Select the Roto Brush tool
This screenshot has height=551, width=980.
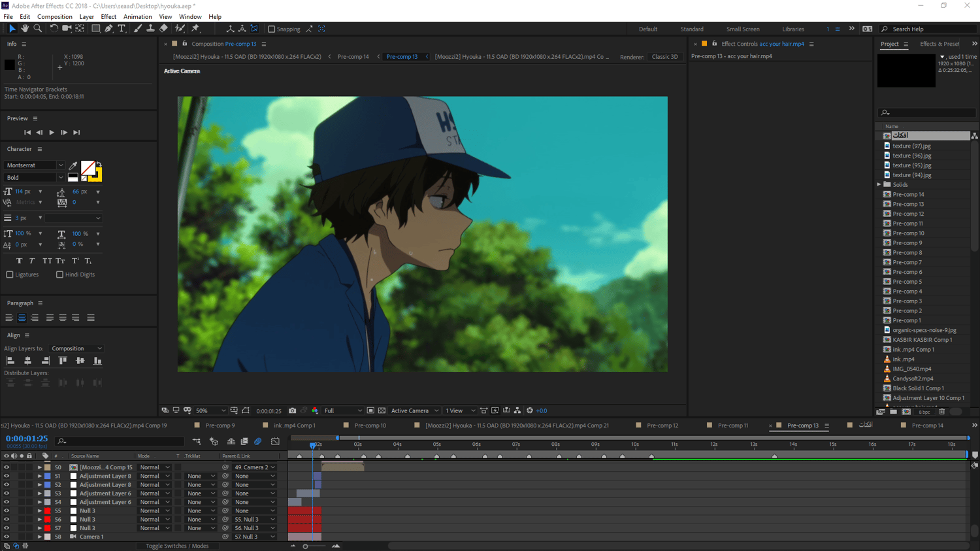[180, 29]
